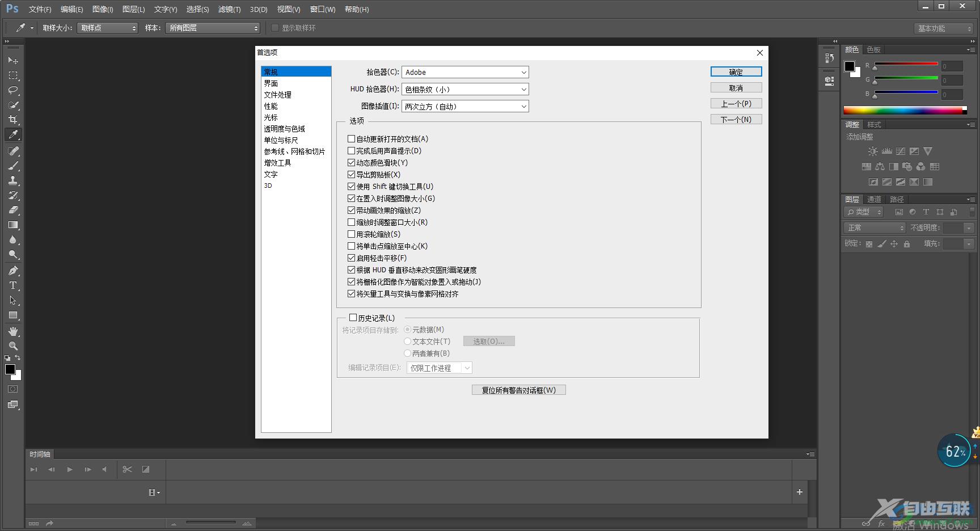Select the Horizontal Type tool
The image size is (980, 531).
pos(13,285)
